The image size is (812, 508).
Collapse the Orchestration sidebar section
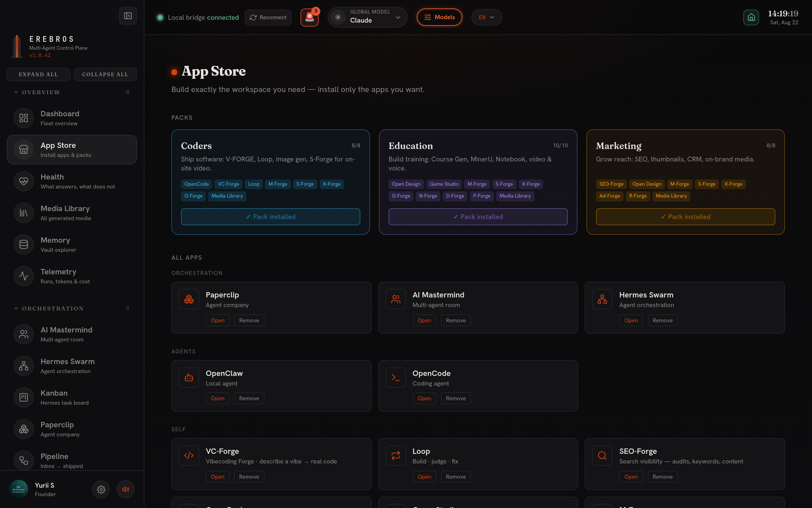click(72, 308)
